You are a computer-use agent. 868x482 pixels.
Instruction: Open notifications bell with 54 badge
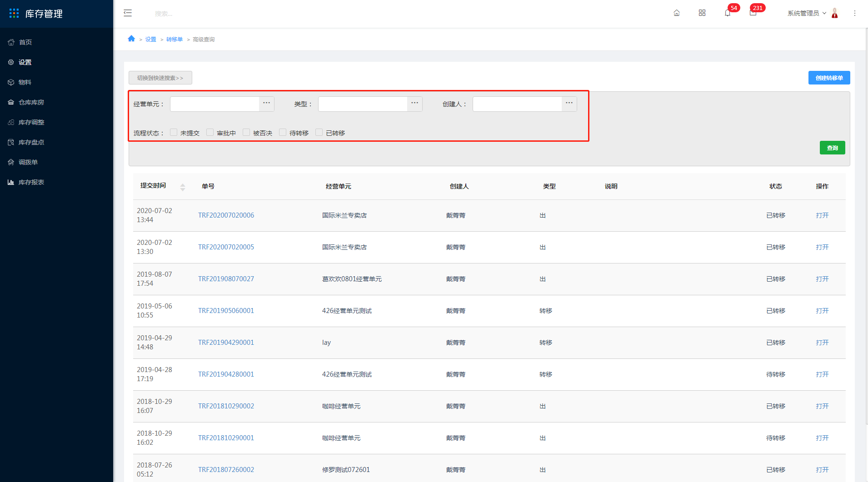tap(728, 13)
